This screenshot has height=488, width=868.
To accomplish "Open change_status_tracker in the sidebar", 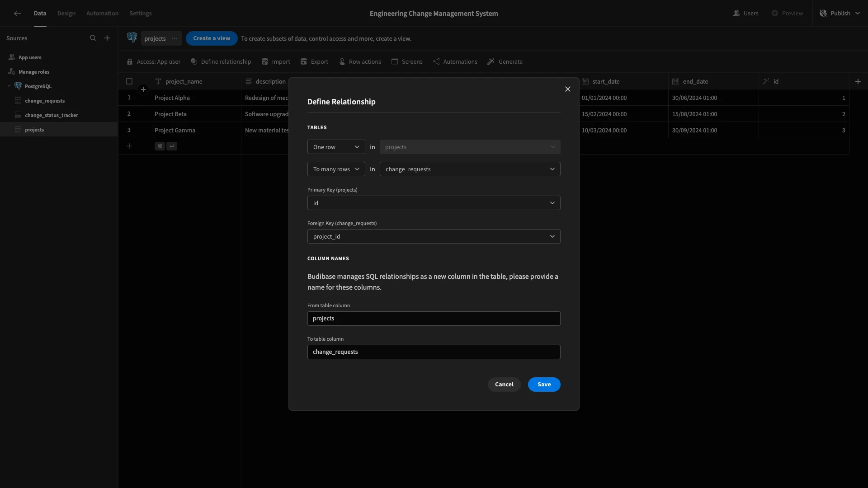I will tap(52, 115).
